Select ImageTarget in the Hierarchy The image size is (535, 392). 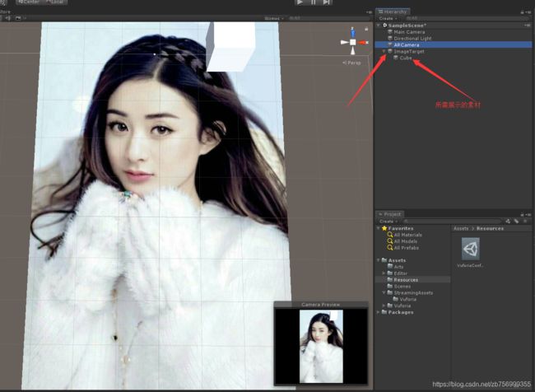(x=409, y=51)
